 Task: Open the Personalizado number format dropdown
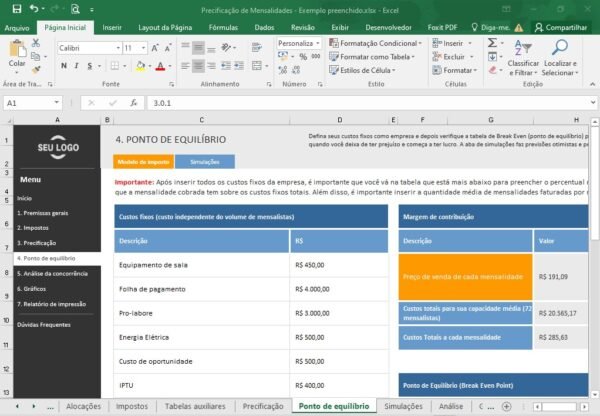317,43
